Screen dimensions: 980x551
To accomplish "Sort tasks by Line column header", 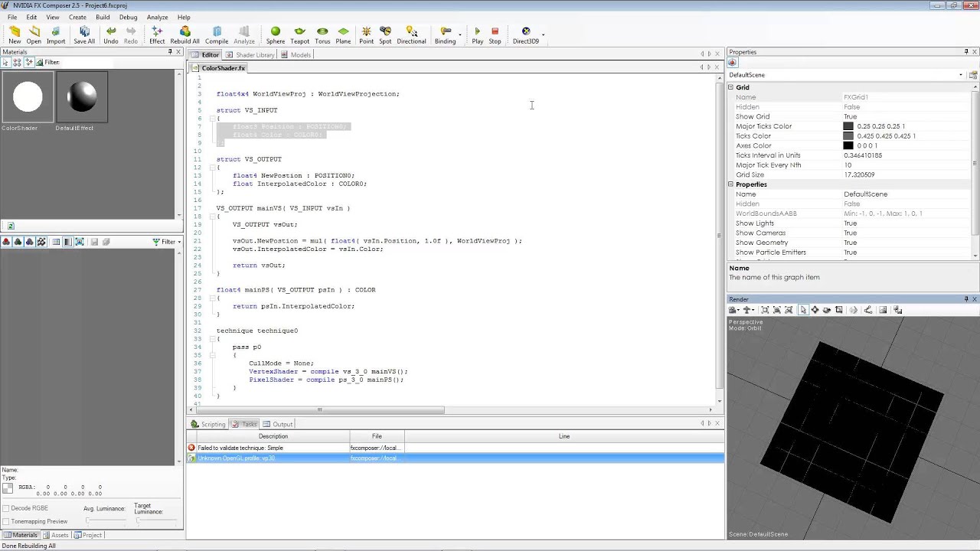I will point(563,436).
